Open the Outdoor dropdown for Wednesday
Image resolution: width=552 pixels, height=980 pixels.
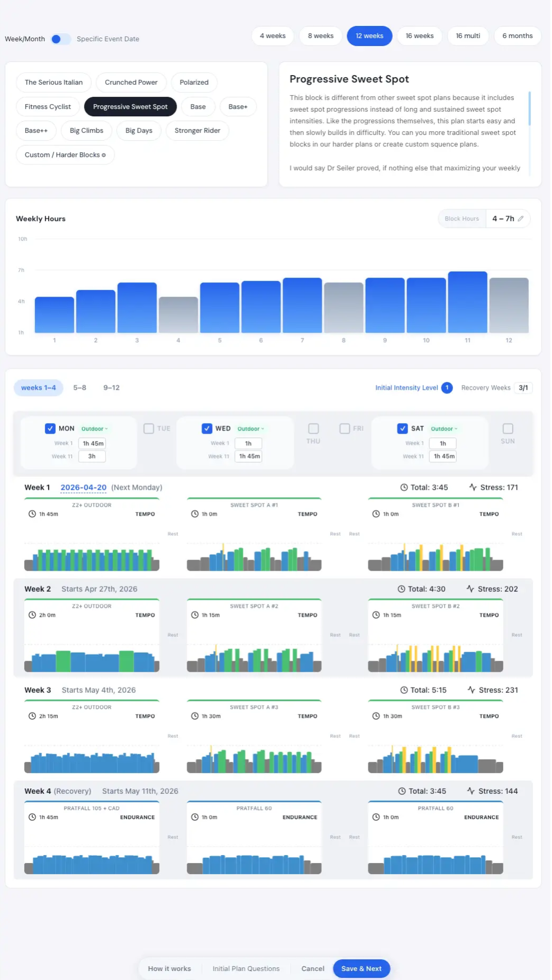pyautogui.click(x=250, y=429)
